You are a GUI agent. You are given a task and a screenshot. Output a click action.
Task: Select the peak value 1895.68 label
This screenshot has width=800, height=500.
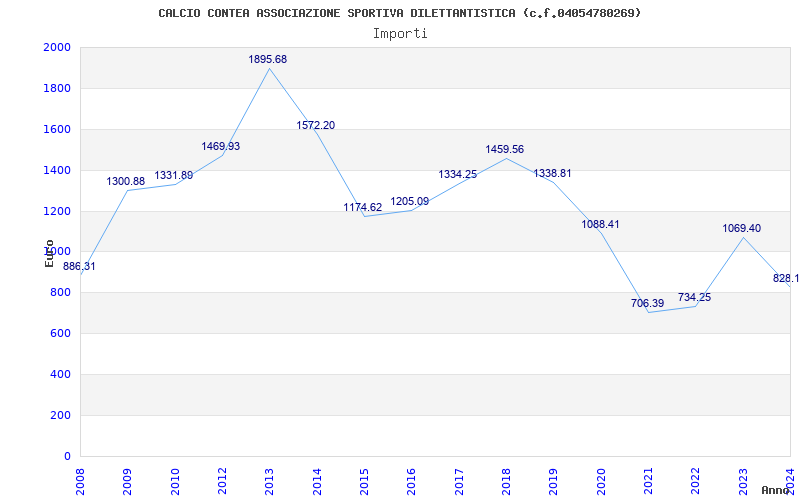tap(267, 59)
